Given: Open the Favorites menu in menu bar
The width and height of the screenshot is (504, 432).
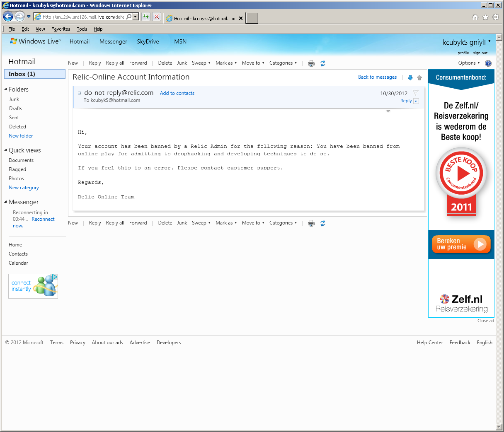Looking at the screenshot, I should [61, 29].
